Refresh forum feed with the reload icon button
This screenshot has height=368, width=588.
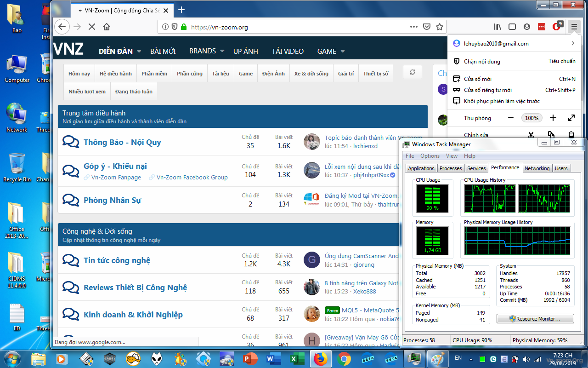pyautogui.click(x=413, y=72)
